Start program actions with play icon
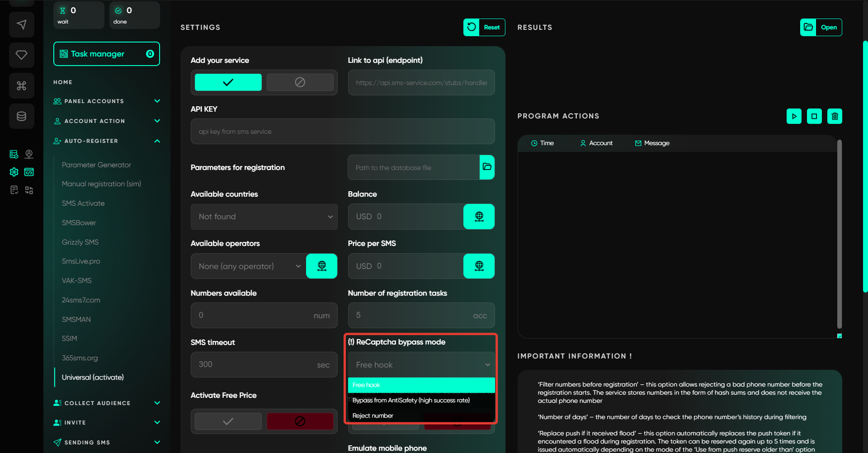Screen dimensions: 868x453 click(x=794, y=116)
